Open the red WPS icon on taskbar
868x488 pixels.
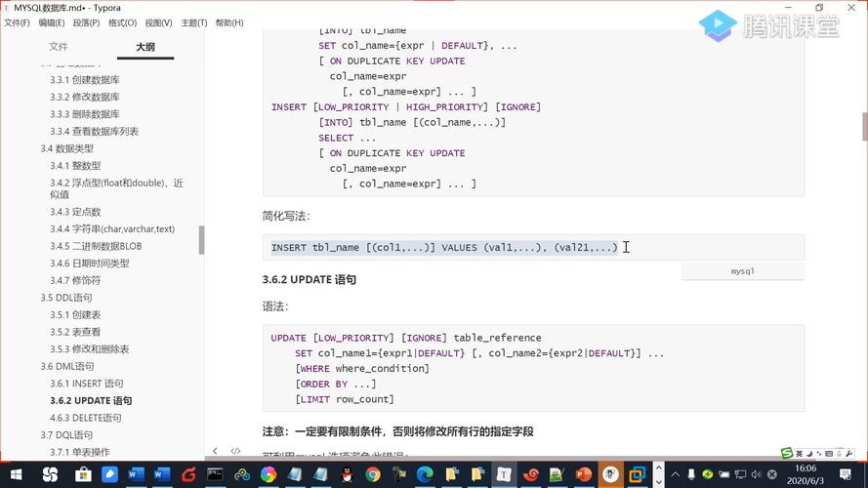click(x=188, y=474)
